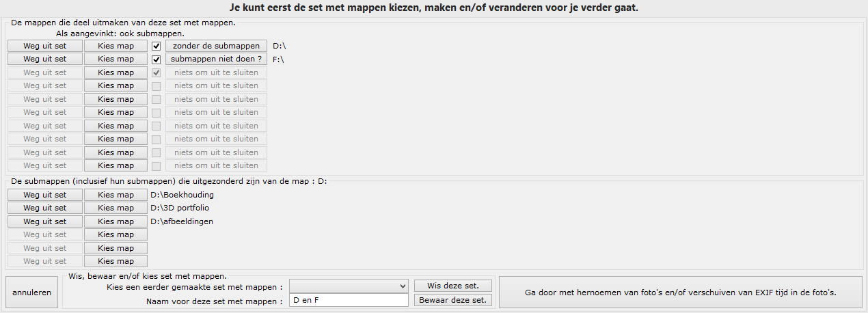This screenshot has height=313, width=868.
Task: Delete set with 'Wis deze set.' button
Action: pos(453,286)
